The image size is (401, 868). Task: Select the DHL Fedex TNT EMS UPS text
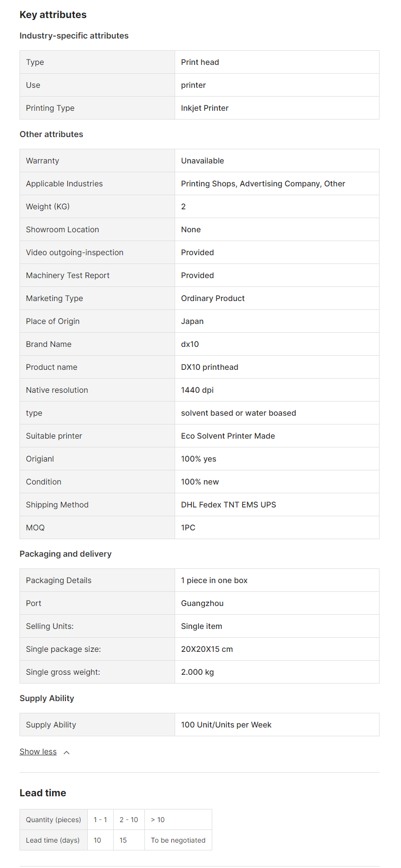pyautogui.click(x=228, y=505)
